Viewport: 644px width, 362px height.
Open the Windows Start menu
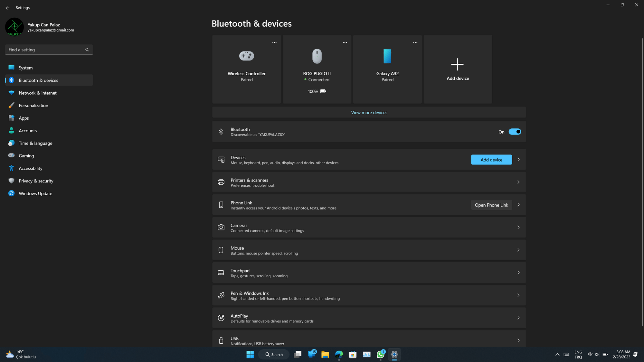click(250, 355)
